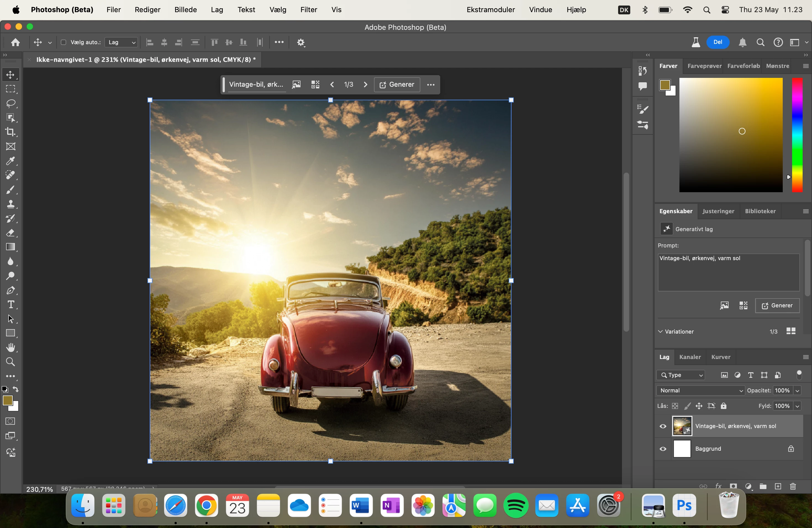Image resolution: width=812 pixels, height=528 pixels.
Task: Select the Type tool
Action: (10, 305)
